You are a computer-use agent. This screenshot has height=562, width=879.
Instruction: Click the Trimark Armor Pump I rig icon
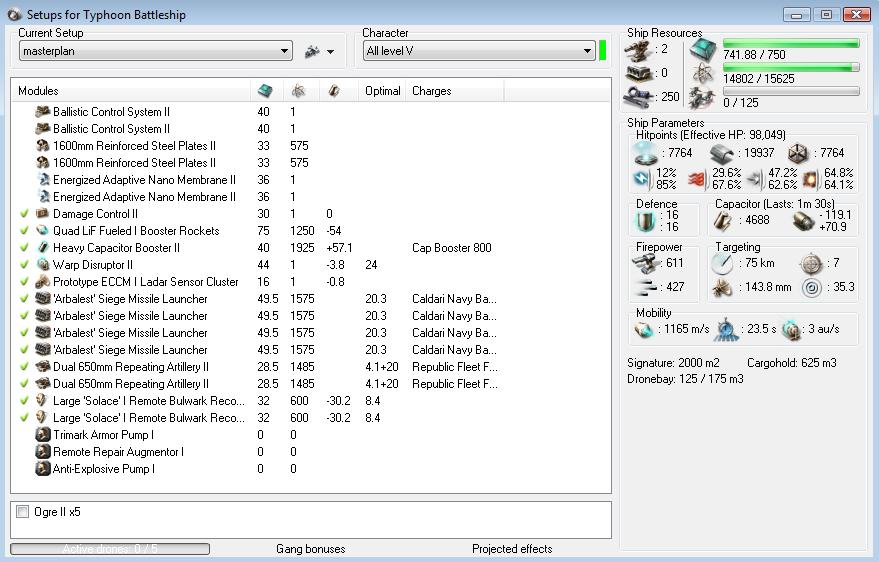coord(43,435)
